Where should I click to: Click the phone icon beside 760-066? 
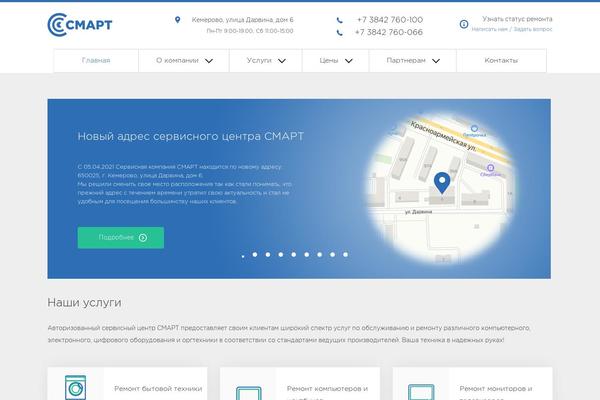tap(339, 33)
